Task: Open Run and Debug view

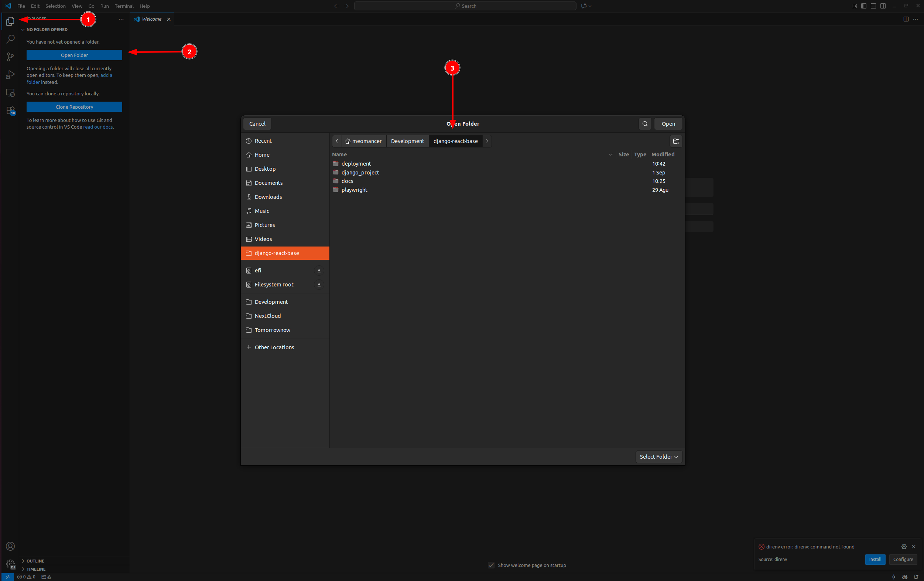Action: click(x=10, y=75)
